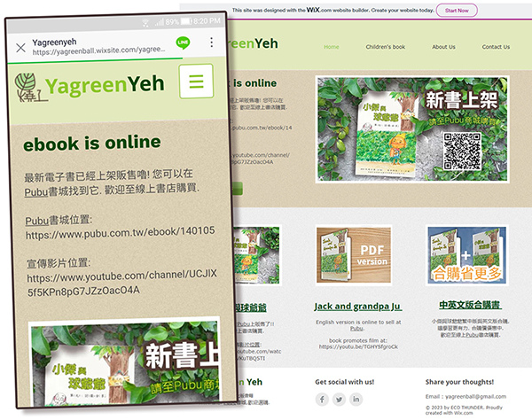This screenshot has height=420, width=532.
Task: Click the Pubu link under English version
Action: pyautogui.click(x=356, y=329)
